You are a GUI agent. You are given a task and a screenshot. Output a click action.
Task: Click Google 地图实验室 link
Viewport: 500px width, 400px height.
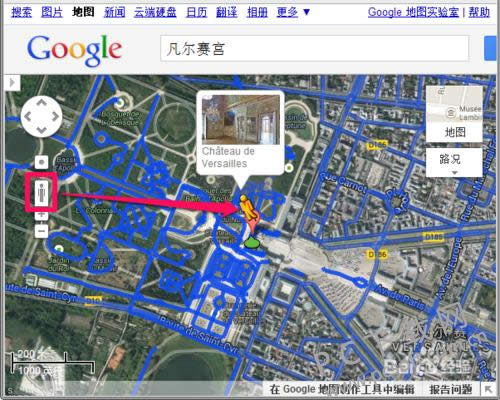coord(413,12)
